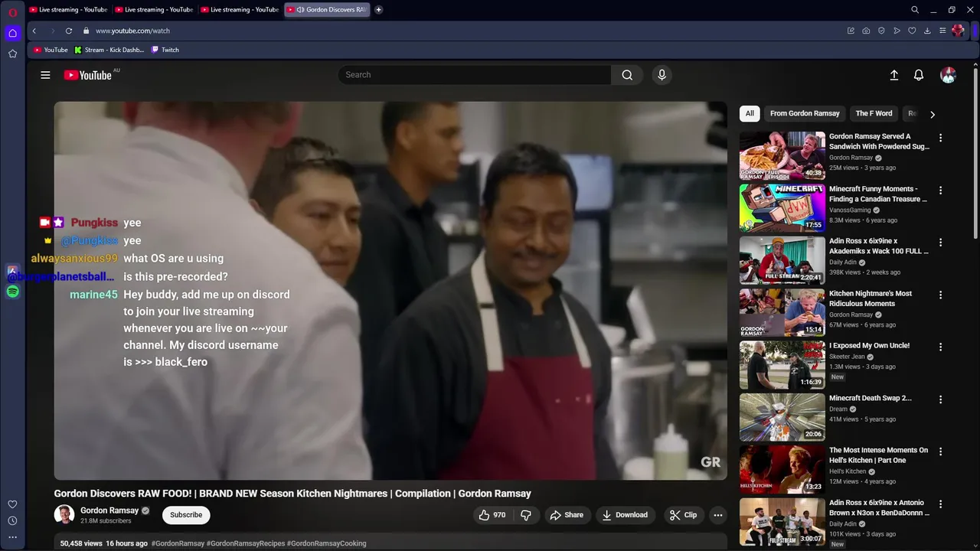The height and width of the screenshot is (551, 980).
Task: Open browser downloads icon
Action: coord(927,31)
